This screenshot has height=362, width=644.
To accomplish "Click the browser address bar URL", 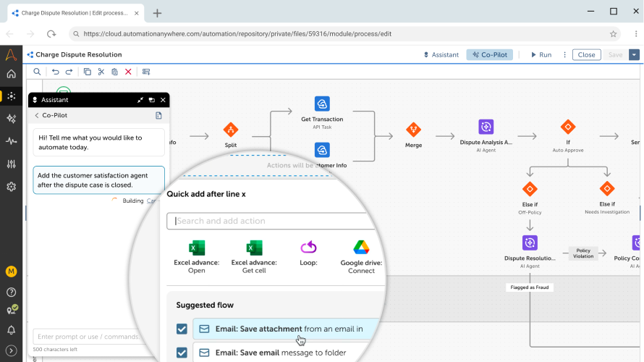I will [x=237, y=34].
